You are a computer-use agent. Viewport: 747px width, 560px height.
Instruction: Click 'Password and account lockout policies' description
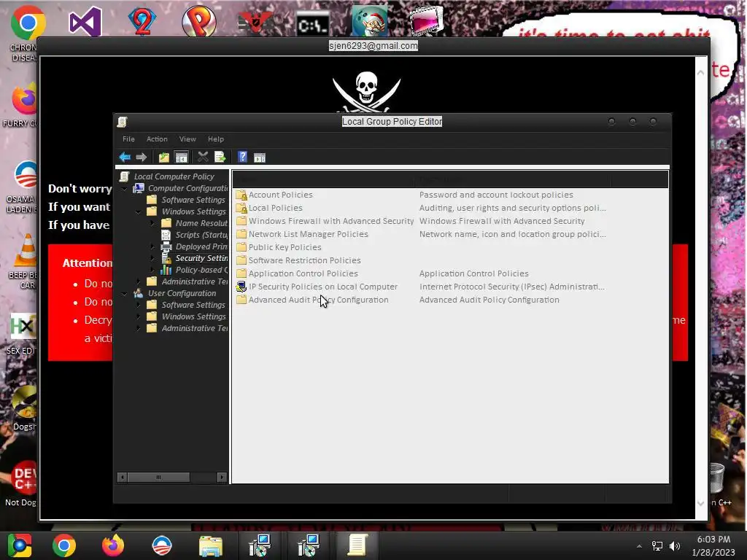point(496,195)
